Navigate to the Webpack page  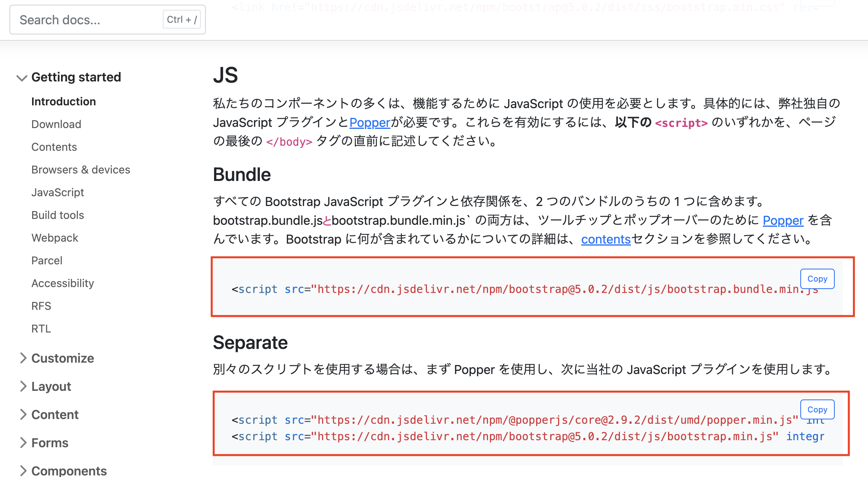pos(55,238)
